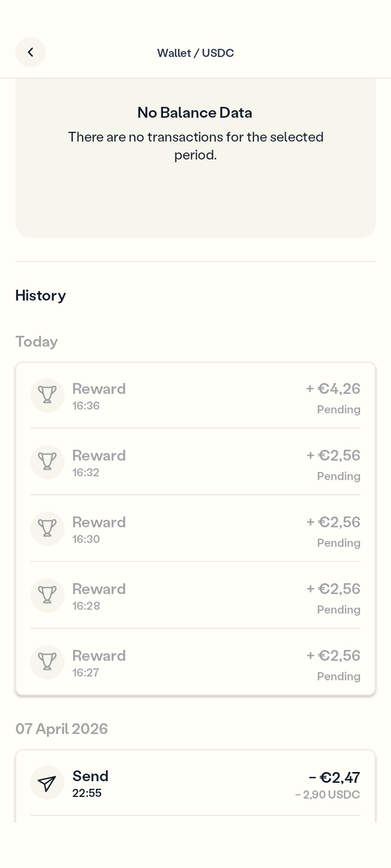
Task: Tap the back arrow button
Action: pyautogui.click(x=30, y=52)
